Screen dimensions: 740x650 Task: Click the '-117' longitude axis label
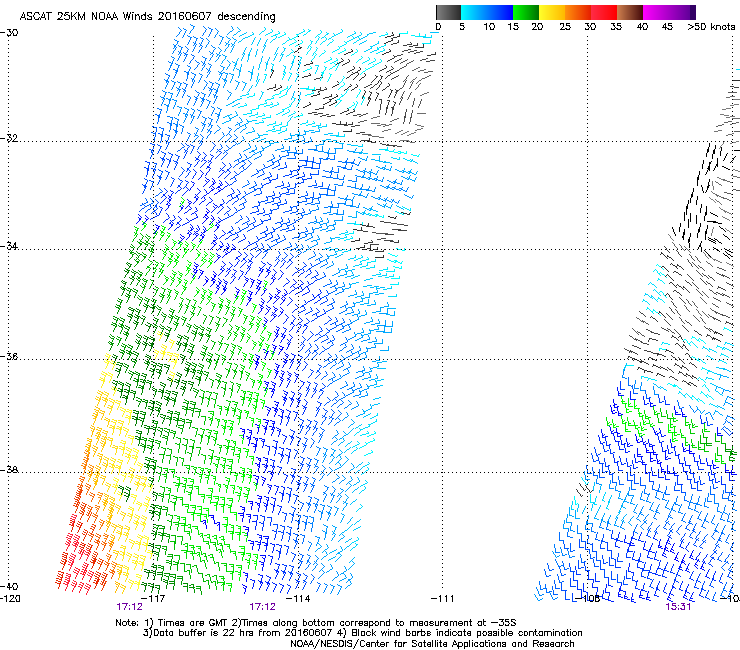[153, 599]
